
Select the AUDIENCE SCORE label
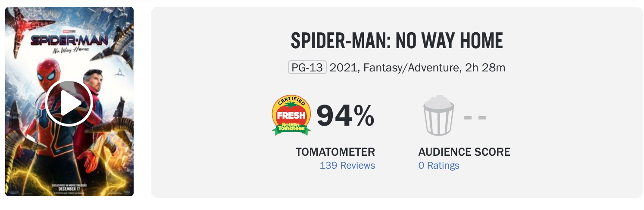tap(464, 151)
